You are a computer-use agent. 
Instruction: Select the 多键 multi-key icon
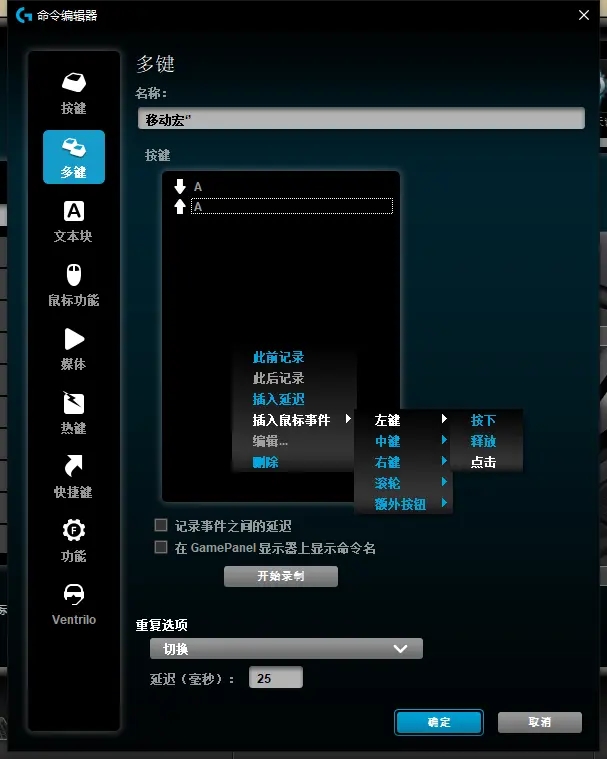pyautogui.click(x=74, y=149)
